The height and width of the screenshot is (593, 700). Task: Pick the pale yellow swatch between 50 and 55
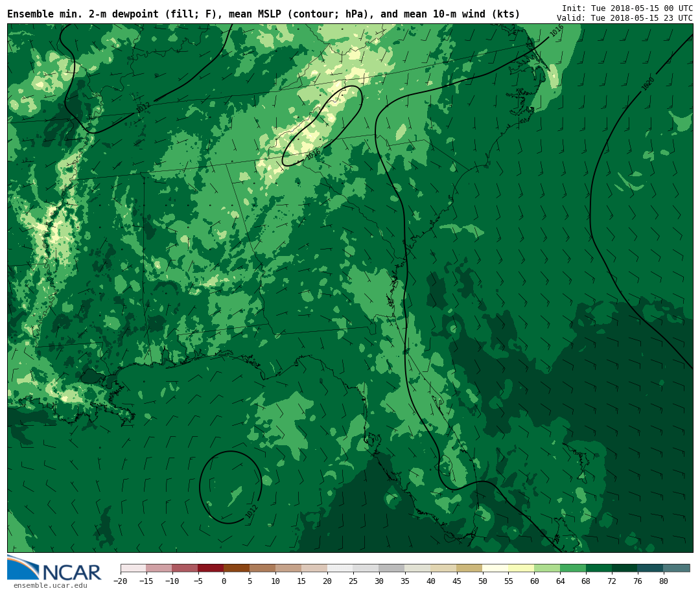[x=496, y=568]
